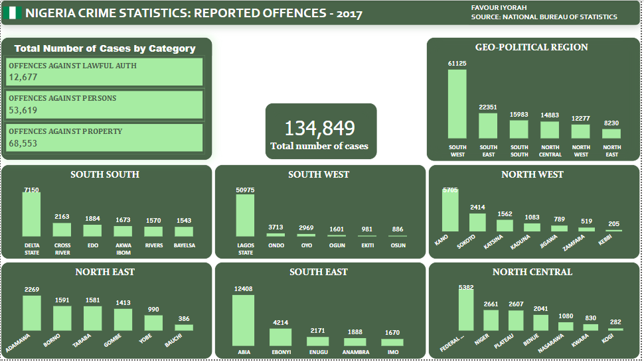Screen dimensions: 644x362
Task: Click the Geo-Political Region chart title
Action: (531, 47)
